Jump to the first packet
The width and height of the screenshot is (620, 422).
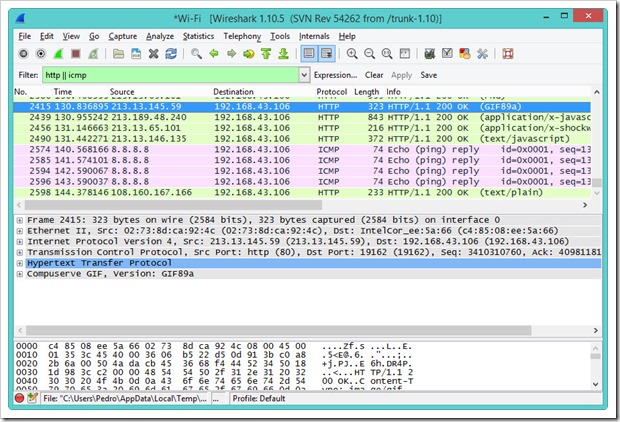point(266,53)
